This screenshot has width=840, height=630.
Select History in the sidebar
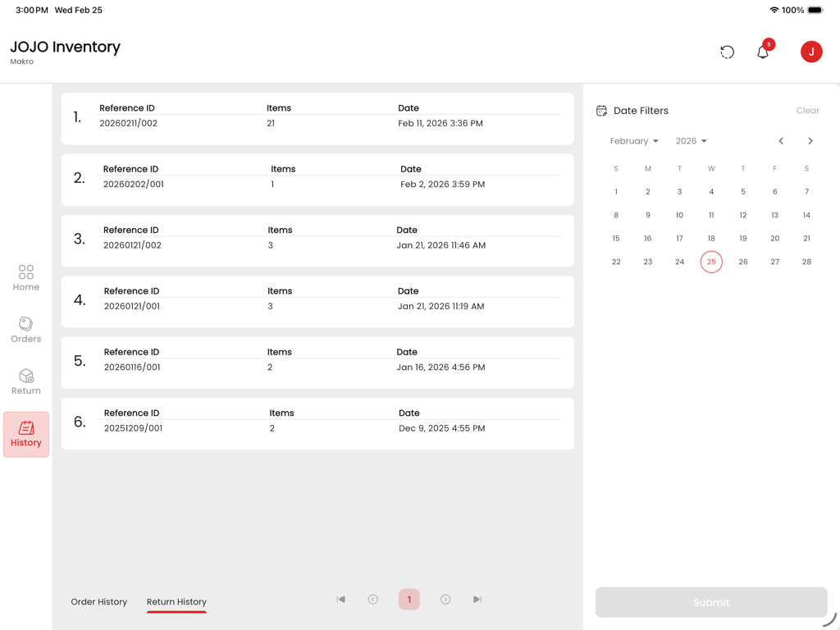click(26, 434)
